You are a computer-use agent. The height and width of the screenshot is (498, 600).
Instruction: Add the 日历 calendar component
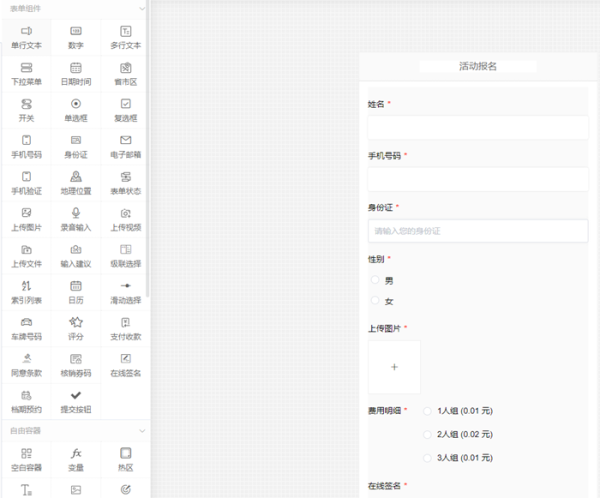coord(76,292)
